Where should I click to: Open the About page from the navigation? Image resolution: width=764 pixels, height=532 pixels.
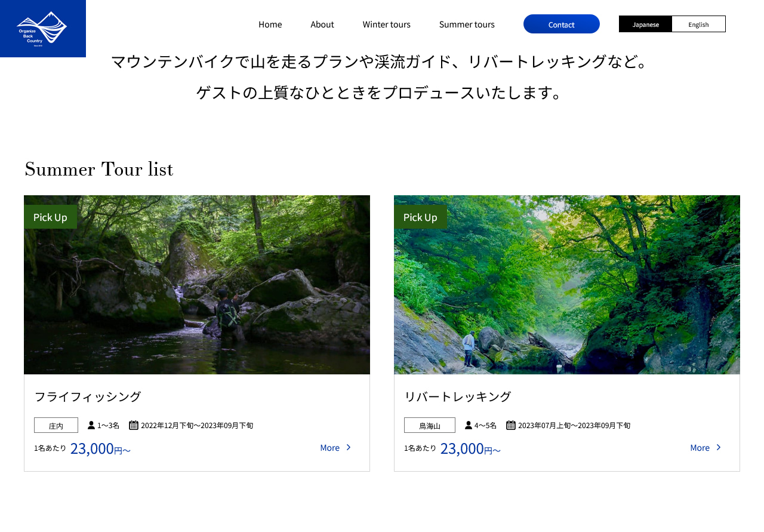click(322, 24)
